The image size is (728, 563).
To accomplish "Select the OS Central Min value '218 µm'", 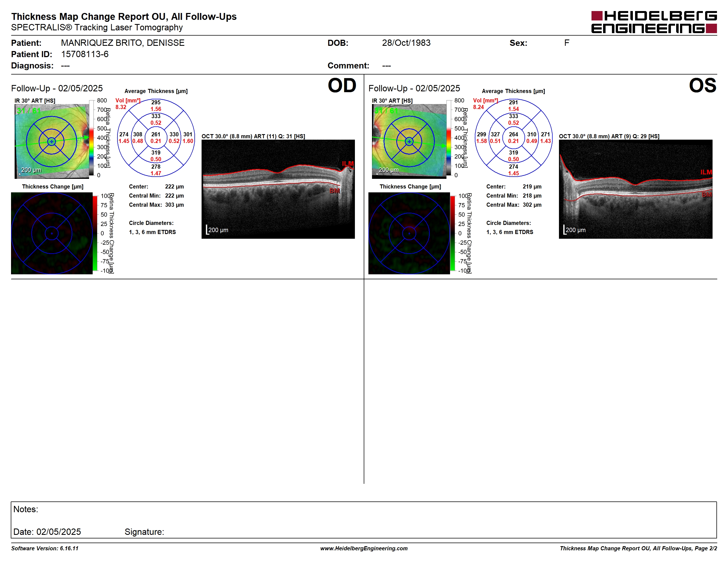I will point(532,196).
